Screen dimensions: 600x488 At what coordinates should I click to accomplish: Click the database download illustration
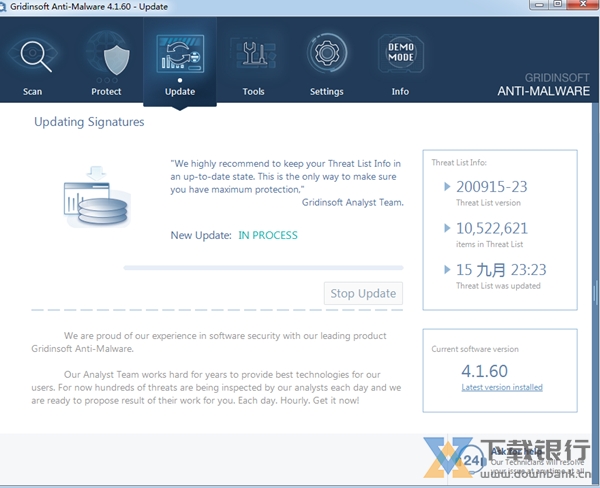(96, 197)
